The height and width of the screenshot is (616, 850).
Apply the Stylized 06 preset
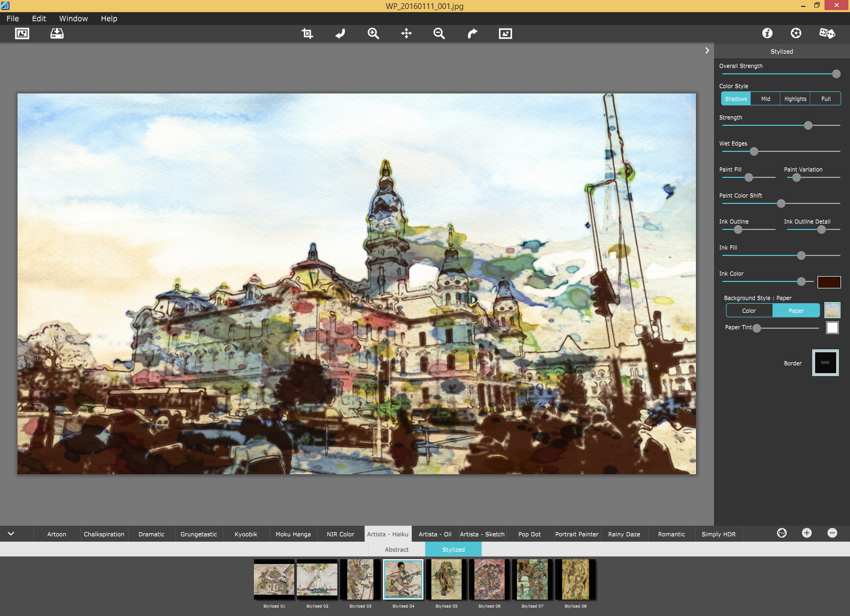pyautogui.click(x=489, y=579)
